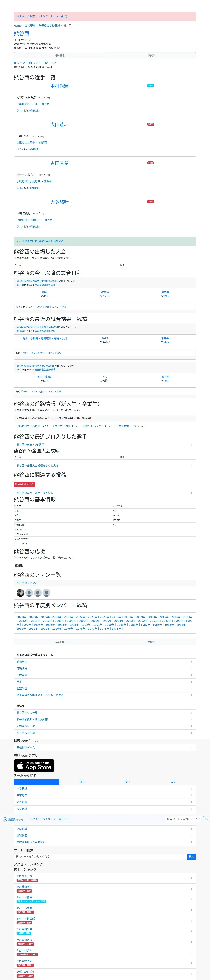210x980 pixels.
Task: Open the 準硬式野球（大学野球）row
Action: [105, 842]
